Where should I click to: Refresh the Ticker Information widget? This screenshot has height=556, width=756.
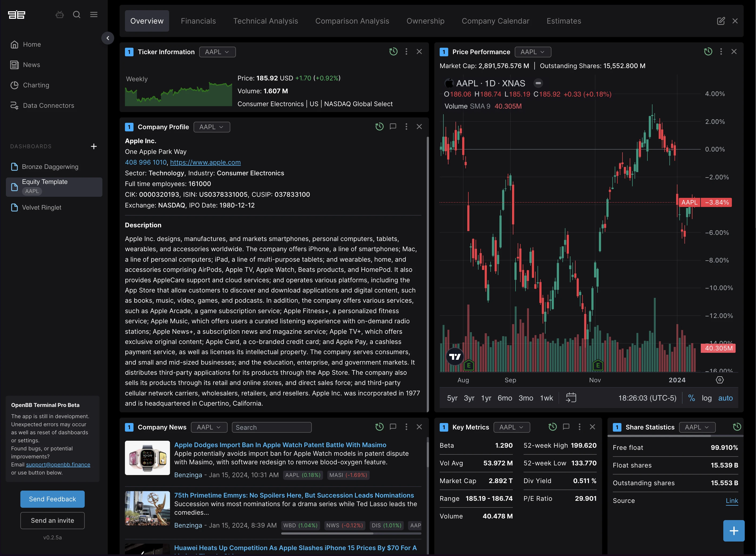tap(393, 51)
